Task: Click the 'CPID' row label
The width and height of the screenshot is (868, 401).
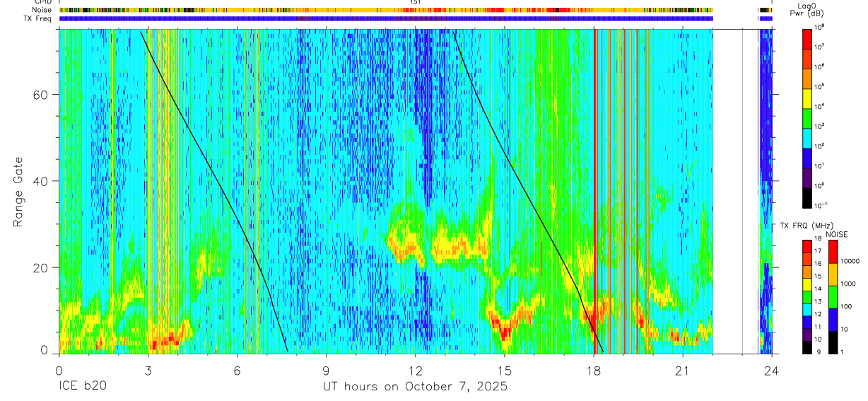Action: click(42, 2)
